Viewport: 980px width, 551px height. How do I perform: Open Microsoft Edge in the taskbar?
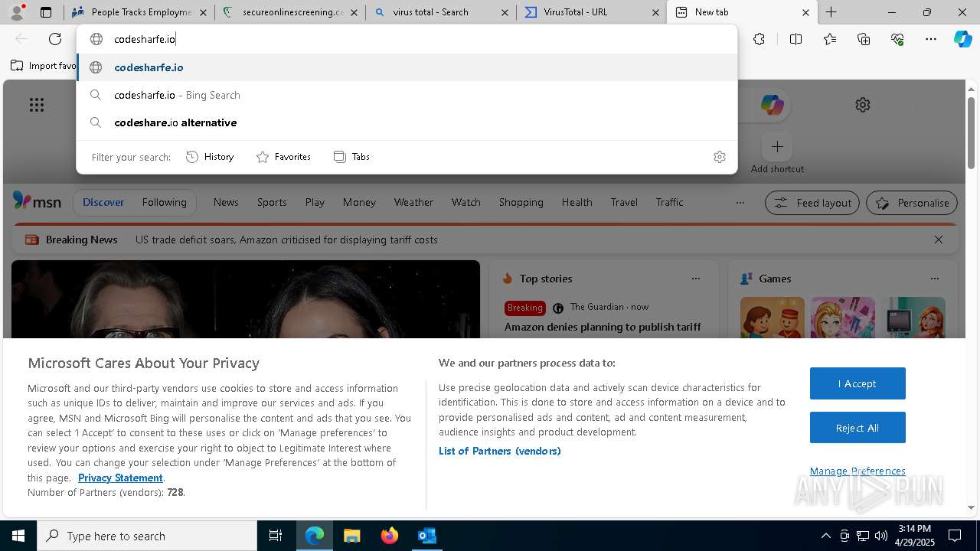(x=315, y=536)
